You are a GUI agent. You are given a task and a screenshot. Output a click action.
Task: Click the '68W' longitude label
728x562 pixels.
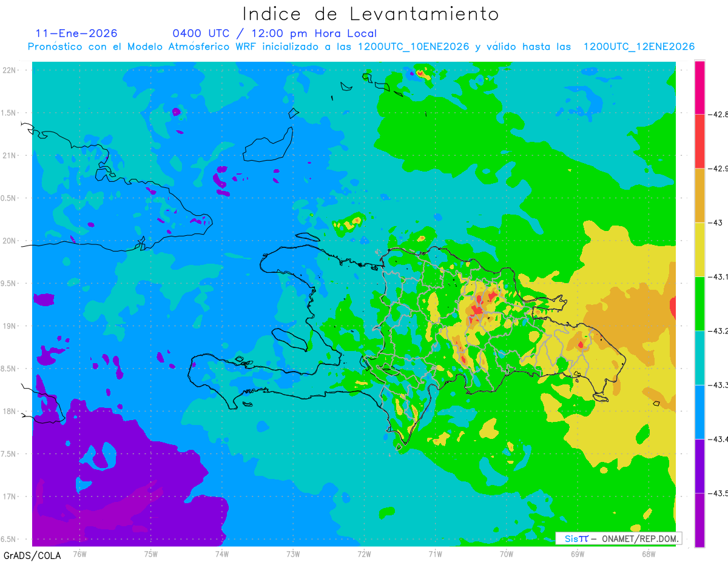(x=648, y=554)
